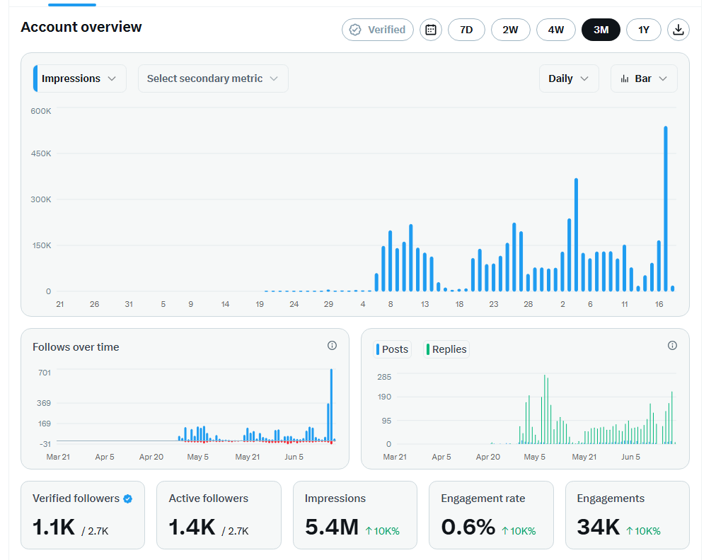Toggle Replies series in chart legend
728x560 pixels.
click(446, 349)
